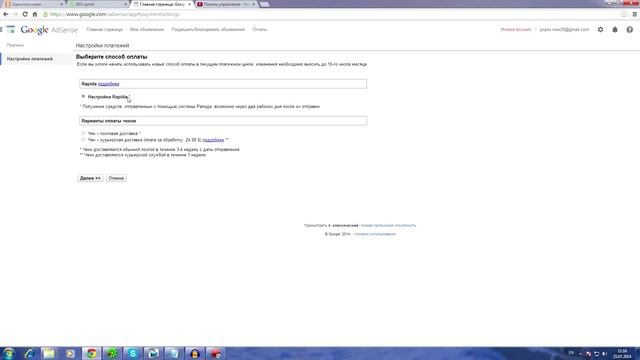Switch to the YouTube browser tab

[226, 4]
